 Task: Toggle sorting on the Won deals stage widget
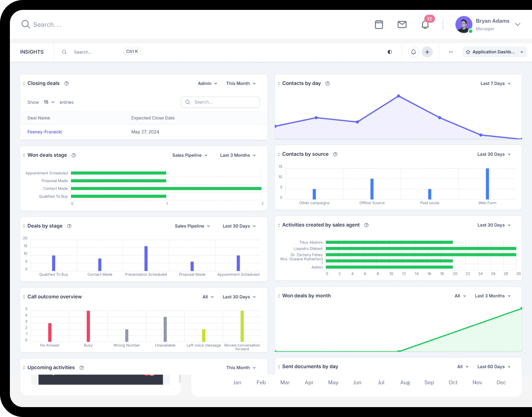24,155
